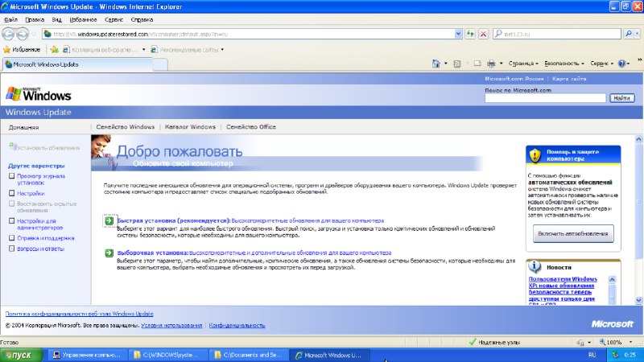This screenshot has width=644, height=362.
Task: Click the Найти search button
Action: click(621, 98)
